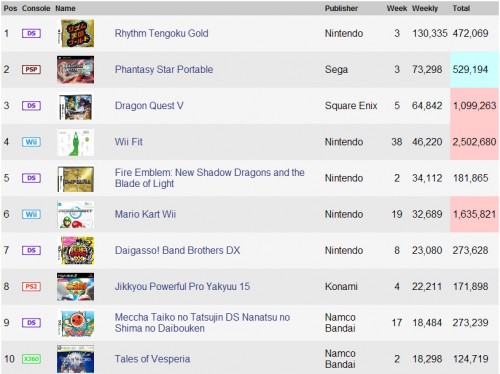Screen dimensions: 500x374
Task: Open the Wii Fit box art thumbnail
Action: pos(76,143)
